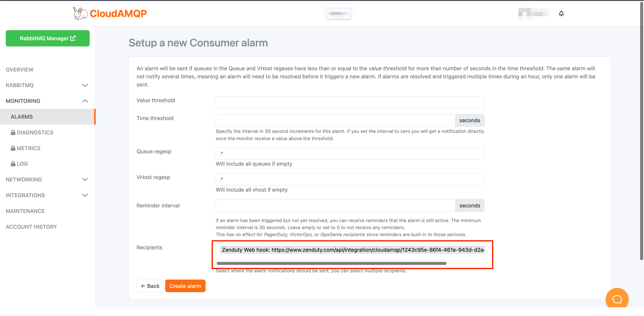Go to the Alarms menu item

pos(22,117)
